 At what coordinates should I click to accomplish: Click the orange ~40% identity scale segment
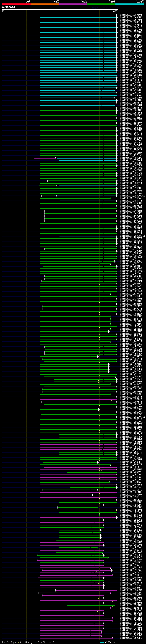(x=45, y=4)
